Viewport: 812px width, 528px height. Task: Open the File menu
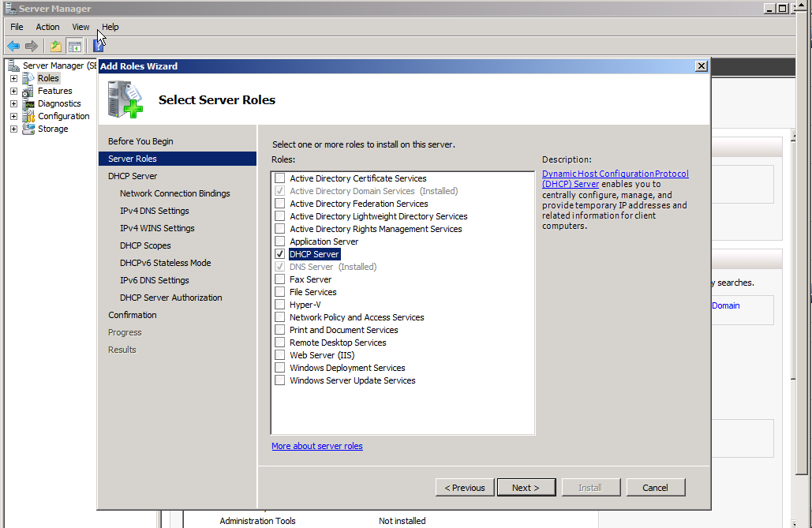point(17,27)
